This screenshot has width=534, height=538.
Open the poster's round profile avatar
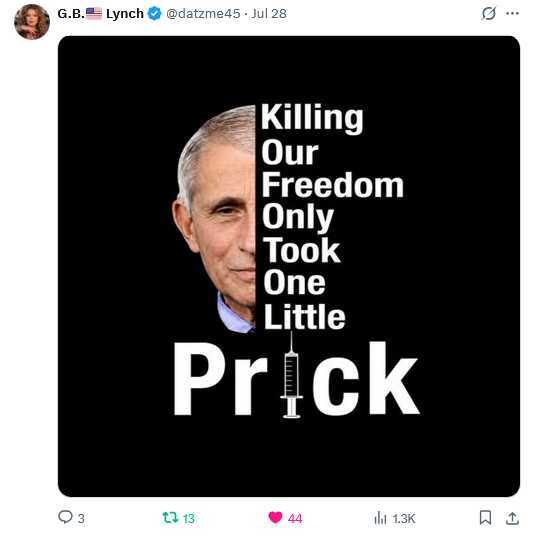coord(32,22)
